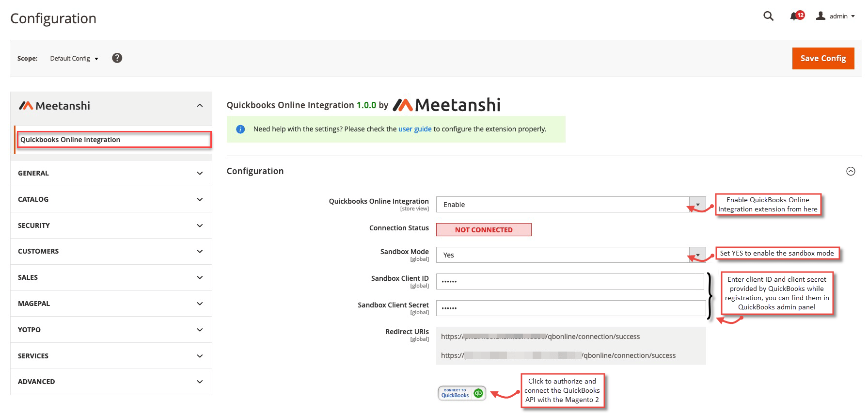The width and height of the screenshot is (868, 418).
Task: Expand the SECURITY sidebar section
Action: pos(111,225)
